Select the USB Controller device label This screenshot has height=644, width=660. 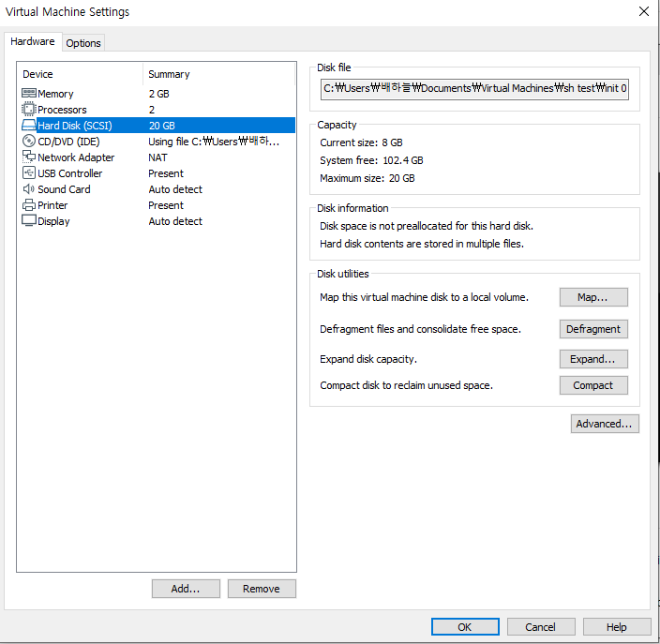click(x=70, y=173)
